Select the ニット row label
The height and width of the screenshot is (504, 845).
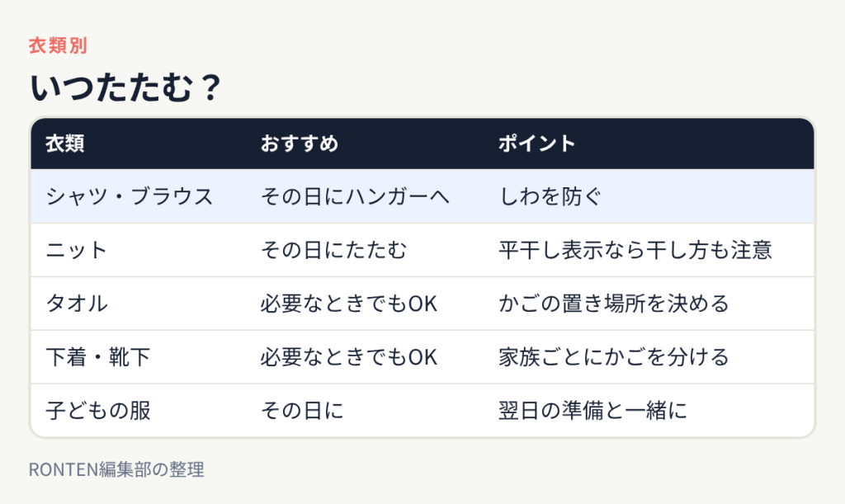pyautogui.click(x=77, y=251)
